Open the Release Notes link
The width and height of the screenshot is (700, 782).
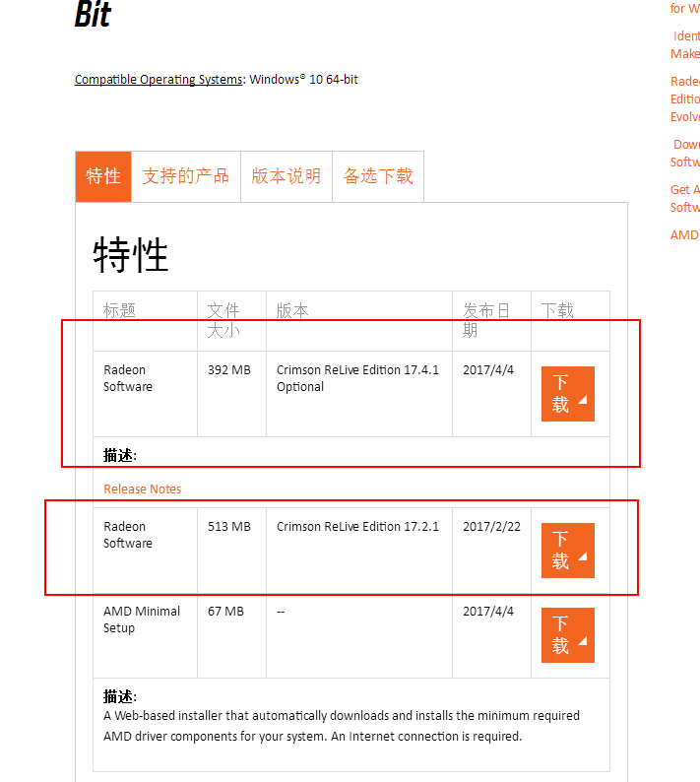(x=142, y=489)
